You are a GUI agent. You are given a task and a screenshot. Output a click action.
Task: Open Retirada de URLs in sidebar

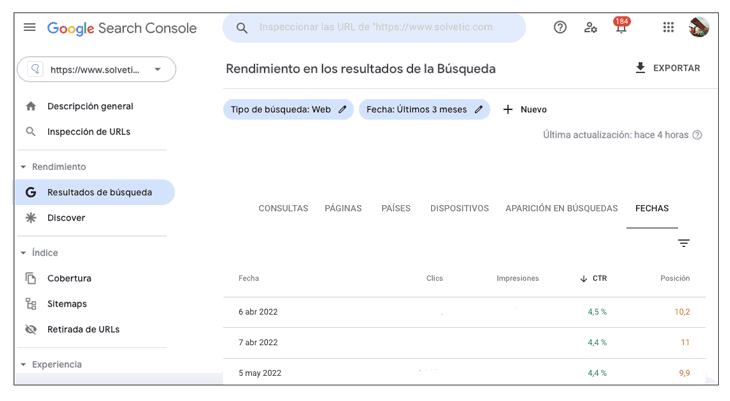click(83, 329)
